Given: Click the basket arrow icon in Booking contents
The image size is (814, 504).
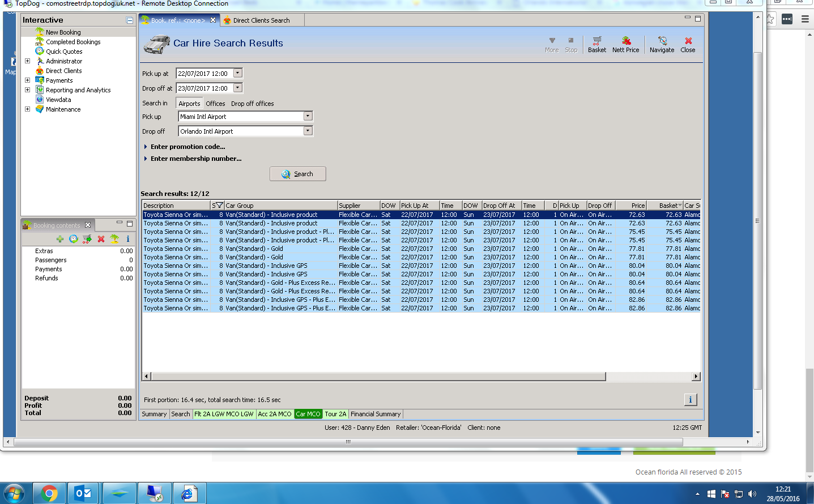Looking at the screenshot, I should click(x=87, y=239).
